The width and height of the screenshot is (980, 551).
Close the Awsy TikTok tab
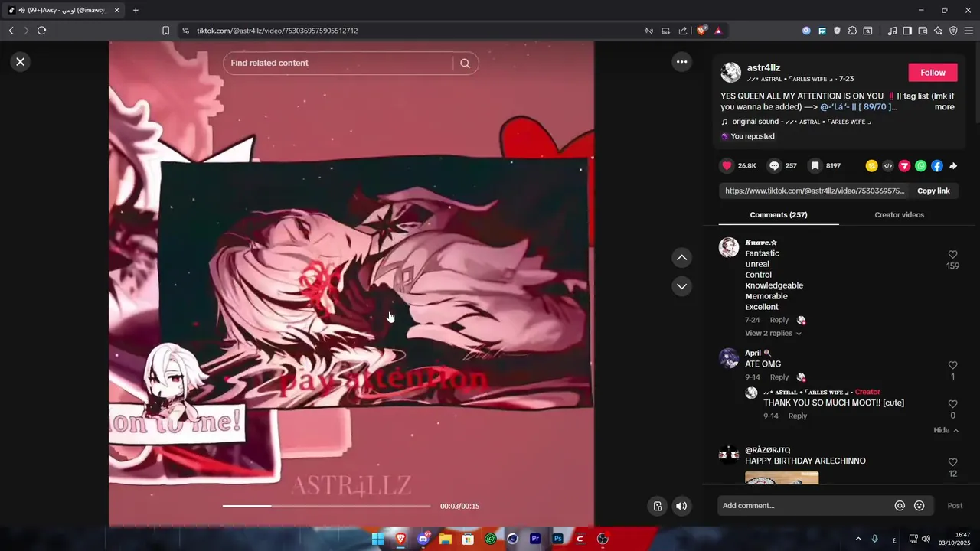pyautogui.click(x=116, y=10)
